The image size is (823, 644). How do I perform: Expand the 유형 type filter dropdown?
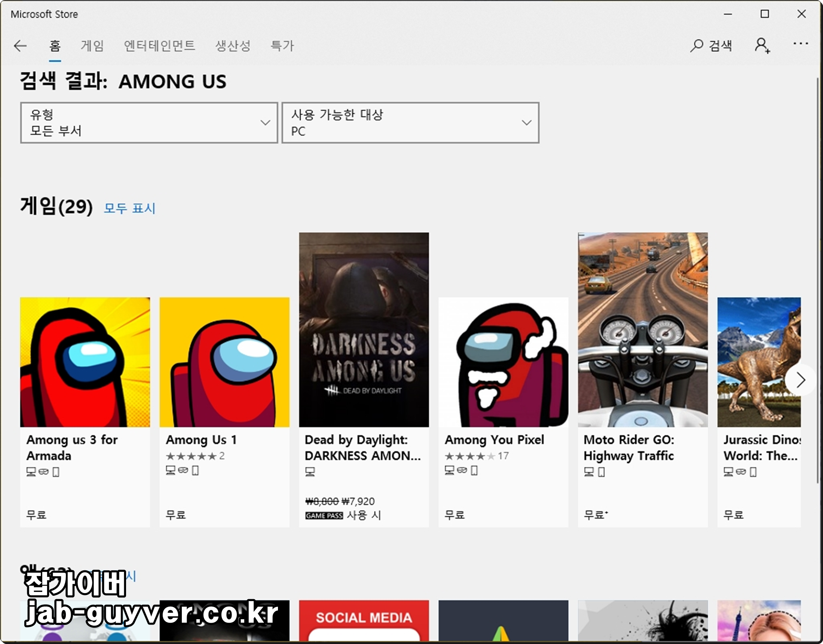click(149, 123)
